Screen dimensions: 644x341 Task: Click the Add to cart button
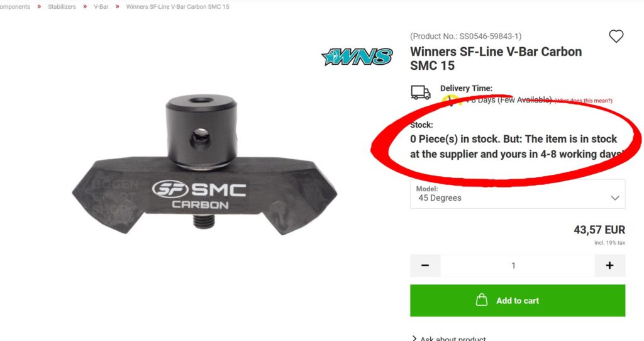518,300
